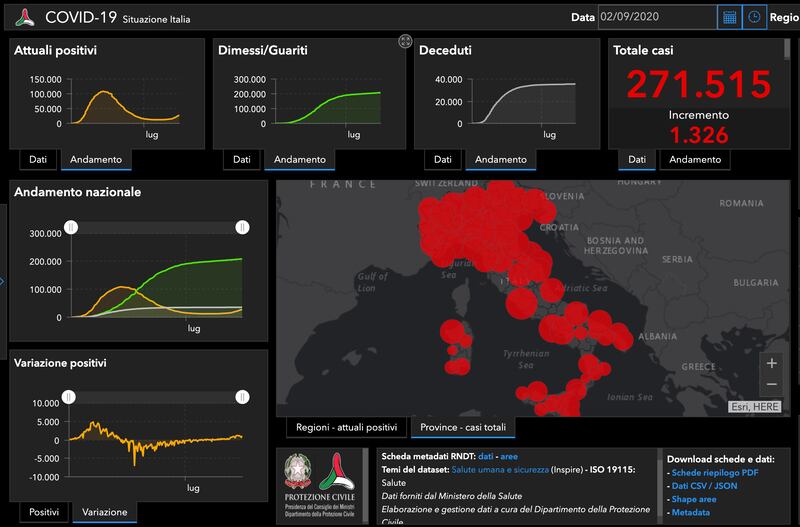Switch Dimessi/Guariti to Dati tab
800x527 pixels.
[242, 159]
